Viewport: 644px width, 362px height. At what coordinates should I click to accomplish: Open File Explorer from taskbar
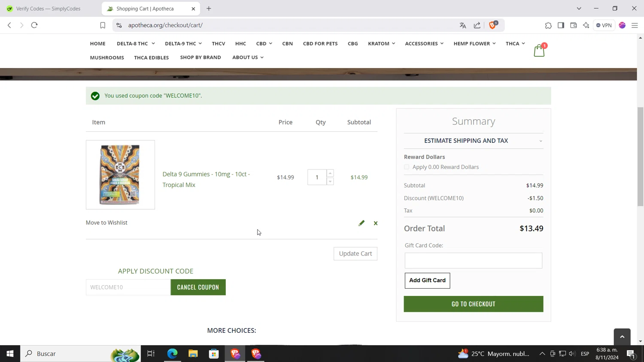click(193, 353)
